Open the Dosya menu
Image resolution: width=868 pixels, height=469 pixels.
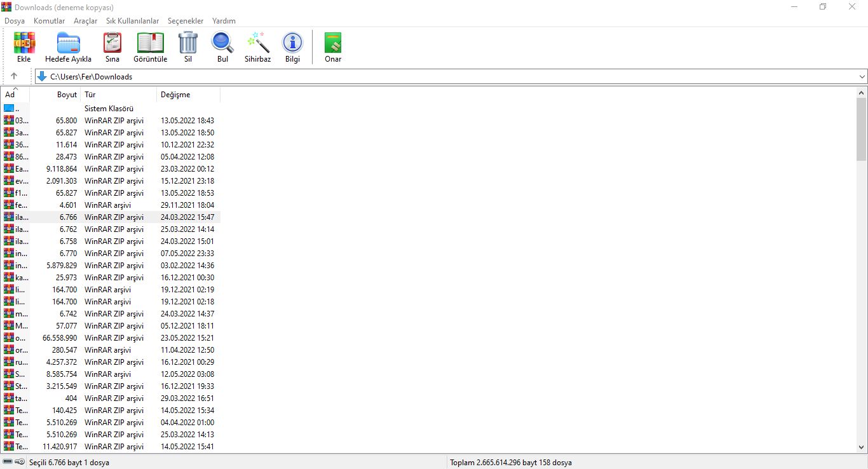click(15, 21)
